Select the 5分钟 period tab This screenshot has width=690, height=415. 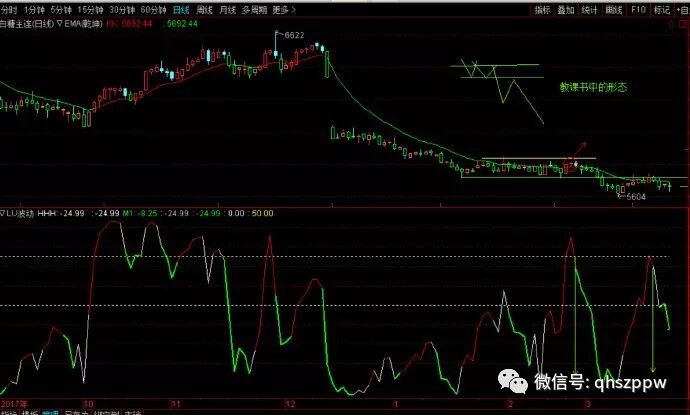61,10
